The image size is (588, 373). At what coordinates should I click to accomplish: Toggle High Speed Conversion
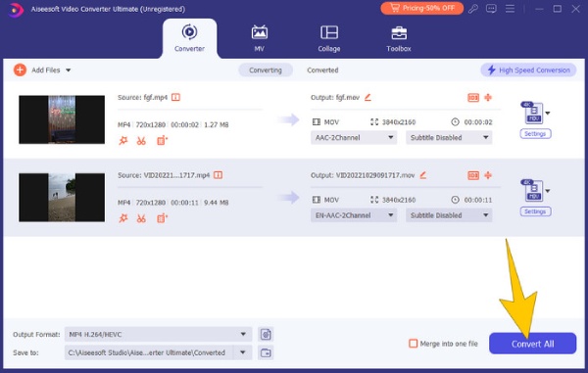click(x=528, y=70)
